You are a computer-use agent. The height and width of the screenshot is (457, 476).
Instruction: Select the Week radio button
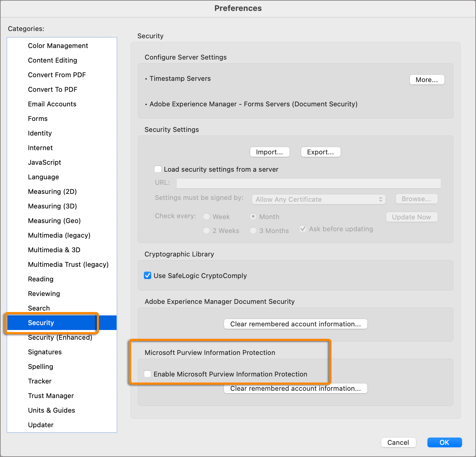206,217
